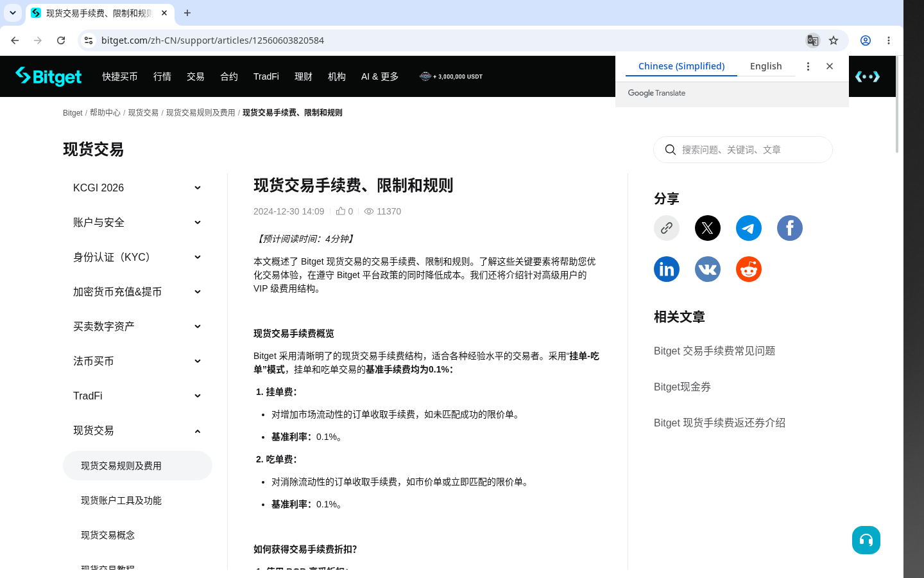The image size is (924, 578).
Task: Switch translation to English tab
Action: [x=766, y=66]
